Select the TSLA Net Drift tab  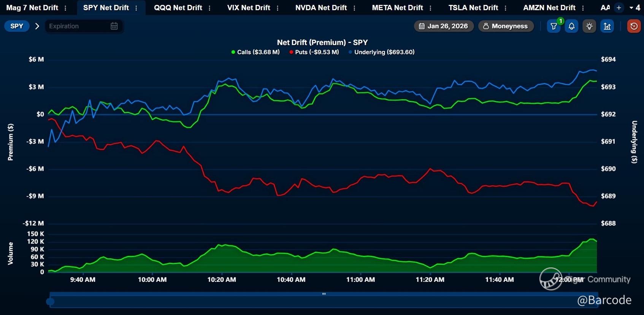(x=473, y=8)
